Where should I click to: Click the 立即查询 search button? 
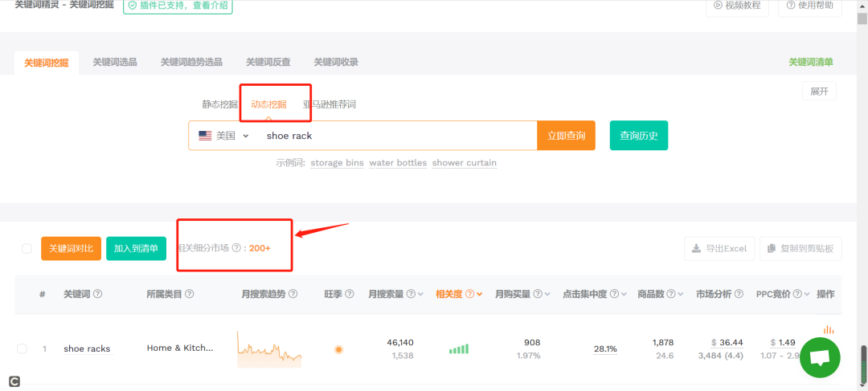click(x=567, y=136)
